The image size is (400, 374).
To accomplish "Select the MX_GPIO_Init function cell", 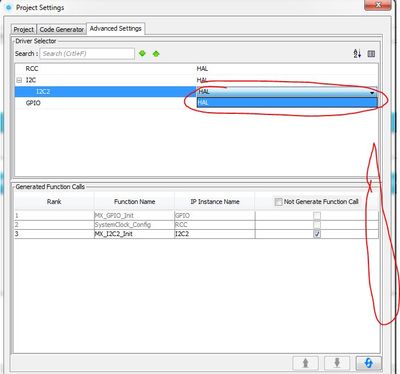I will pos(134,215).
